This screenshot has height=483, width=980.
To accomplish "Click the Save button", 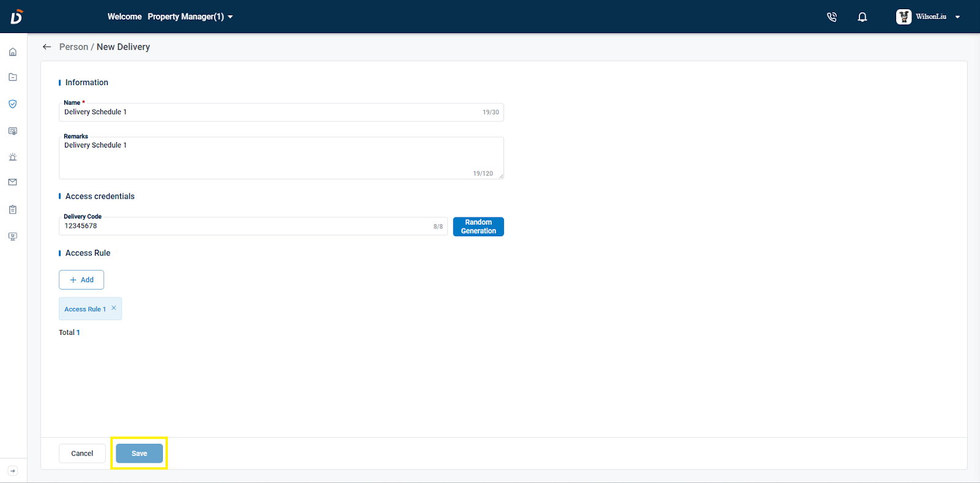I will coord(139,454).
